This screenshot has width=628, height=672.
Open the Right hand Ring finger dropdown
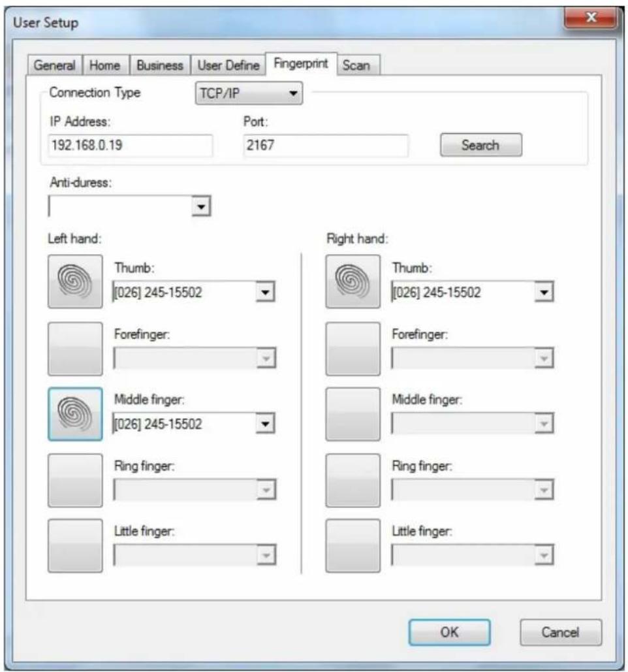click(544, 490)
